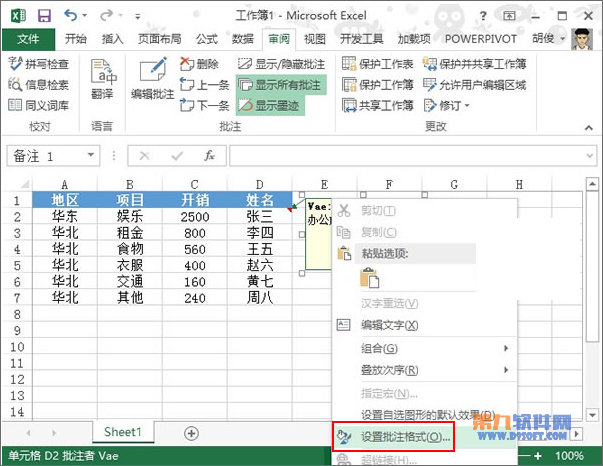
Task: Click the 翻译 translate button
Action: click(x=103, y=79)
